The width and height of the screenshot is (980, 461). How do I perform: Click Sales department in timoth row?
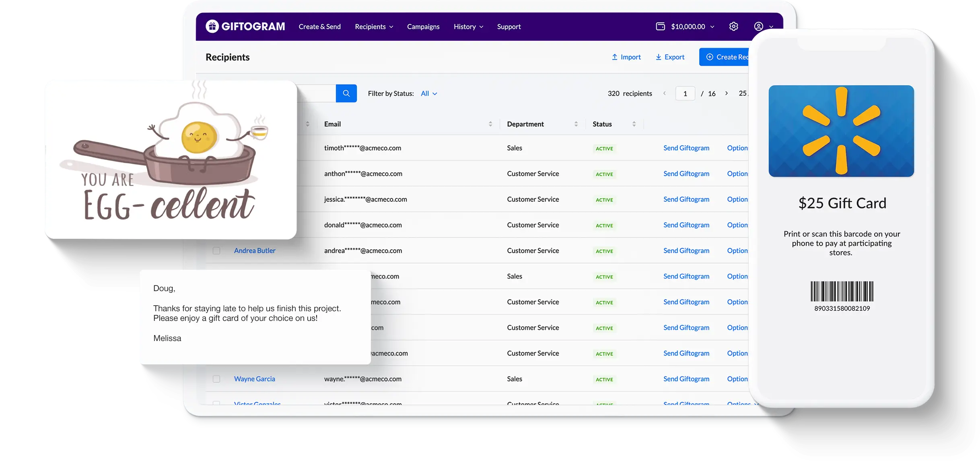click(515, 148)
